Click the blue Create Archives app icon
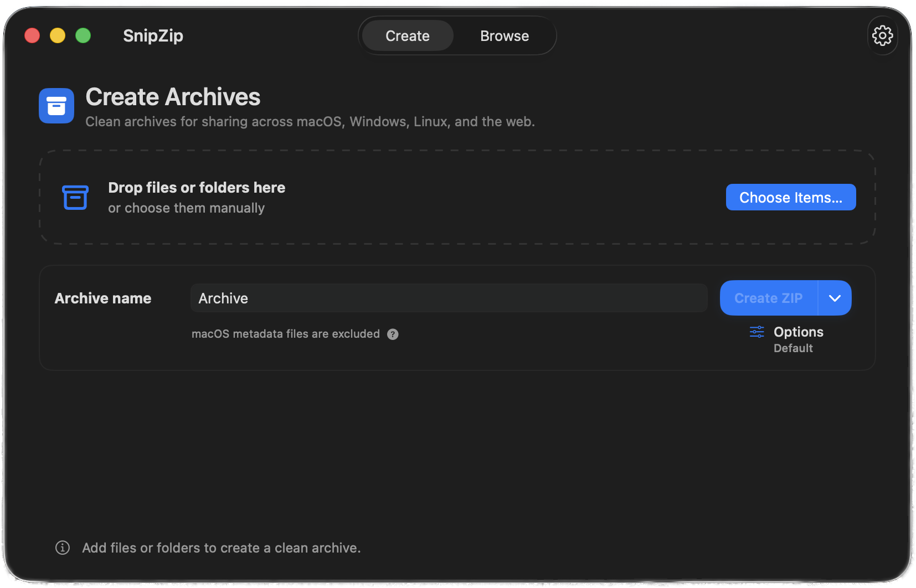 (56, 106)
